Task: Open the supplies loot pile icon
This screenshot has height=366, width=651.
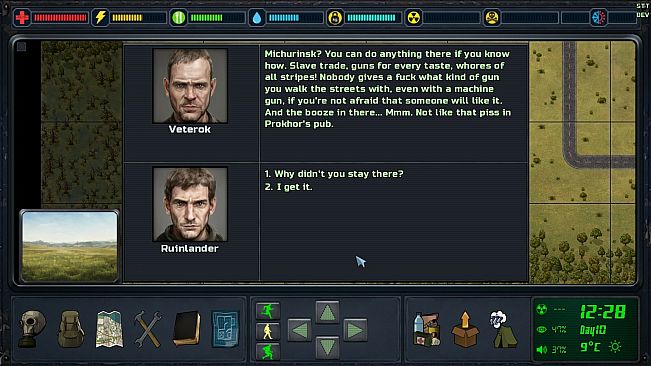Action: pyautogui.click(x=427, y=330)
